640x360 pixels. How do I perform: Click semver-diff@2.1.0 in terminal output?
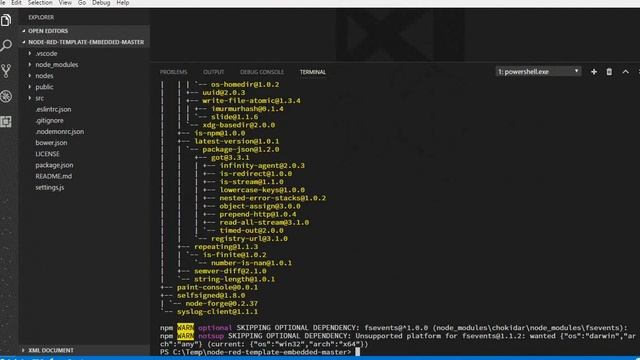(x=230, y=271)
